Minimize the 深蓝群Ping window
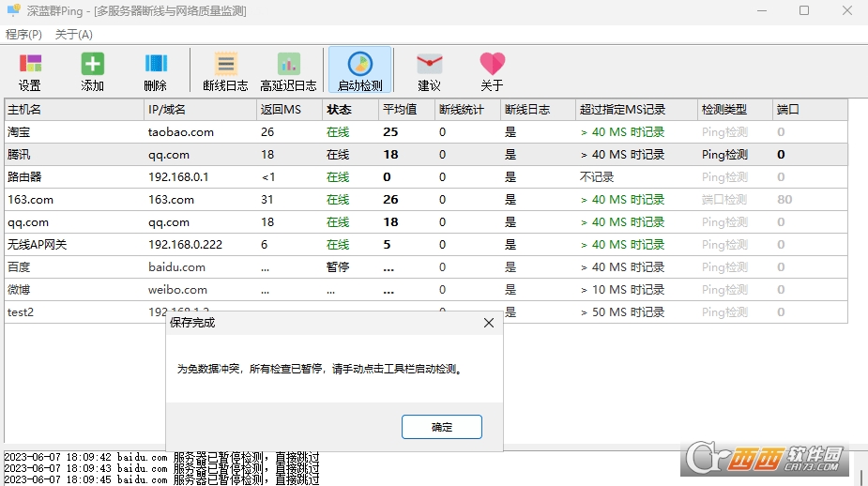This screenshot has height=486, width=868. pos(762,10)
